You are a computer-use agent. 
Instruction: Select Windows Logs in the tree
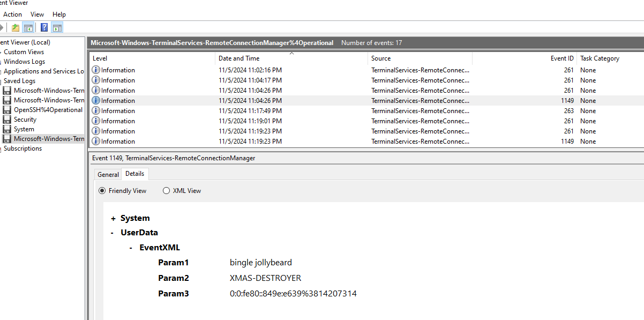coord(25,62)
